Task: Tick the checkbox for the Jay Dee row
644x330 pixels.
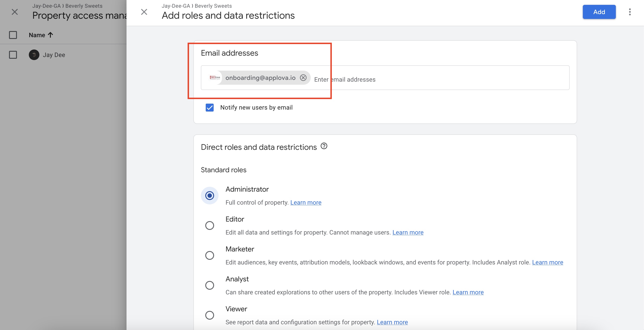Action: (x=13, y=55)
